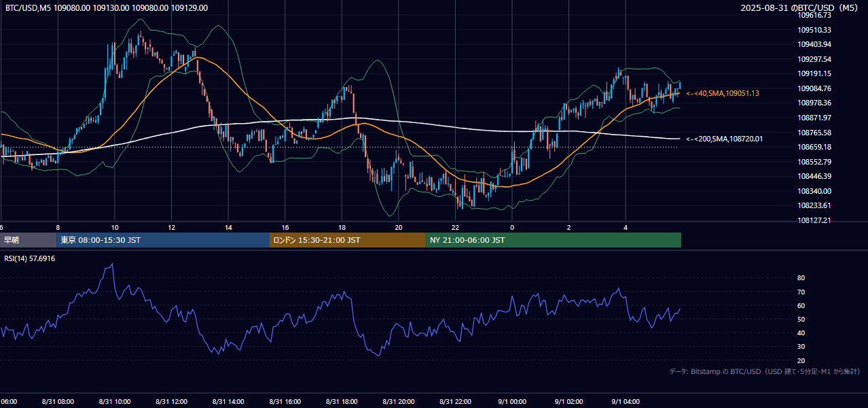
Task: Click the 9/1 00:00 date axis label
Action: [x=512, y=402]
